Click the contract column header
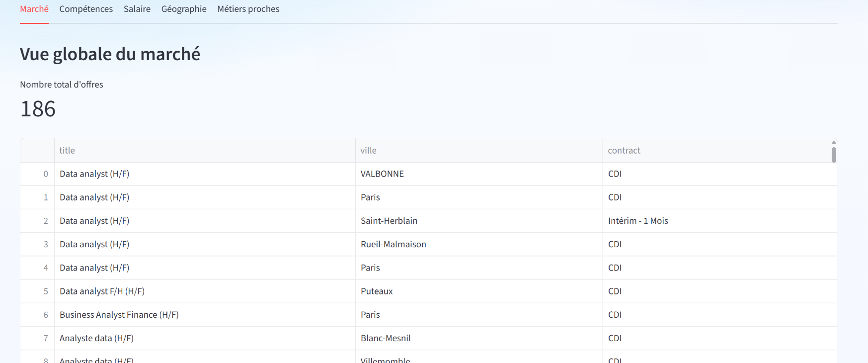The width and height of the screenshot is (868, 363). 624,150
